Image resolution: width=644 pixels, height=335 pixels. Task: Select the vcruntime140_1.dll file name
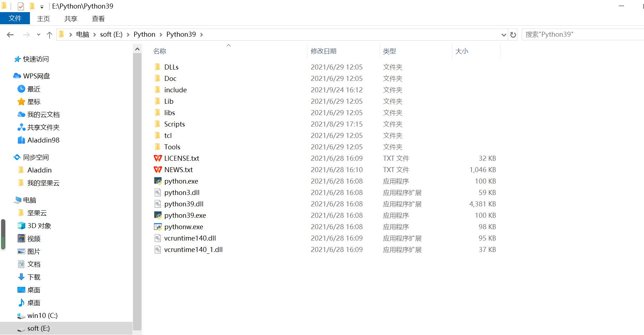click(193, 249)
